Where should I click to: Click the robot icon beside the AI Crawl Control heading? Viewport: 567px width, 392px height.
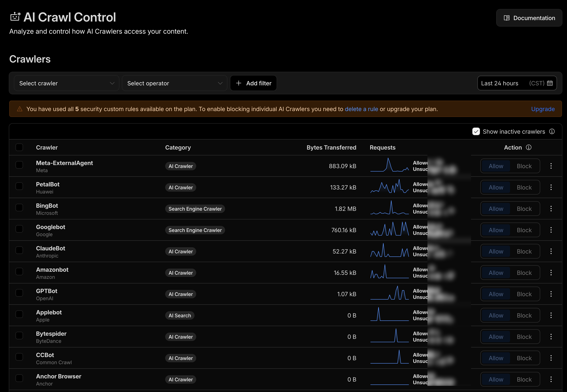pyautogui.click(x=15, y=17)
